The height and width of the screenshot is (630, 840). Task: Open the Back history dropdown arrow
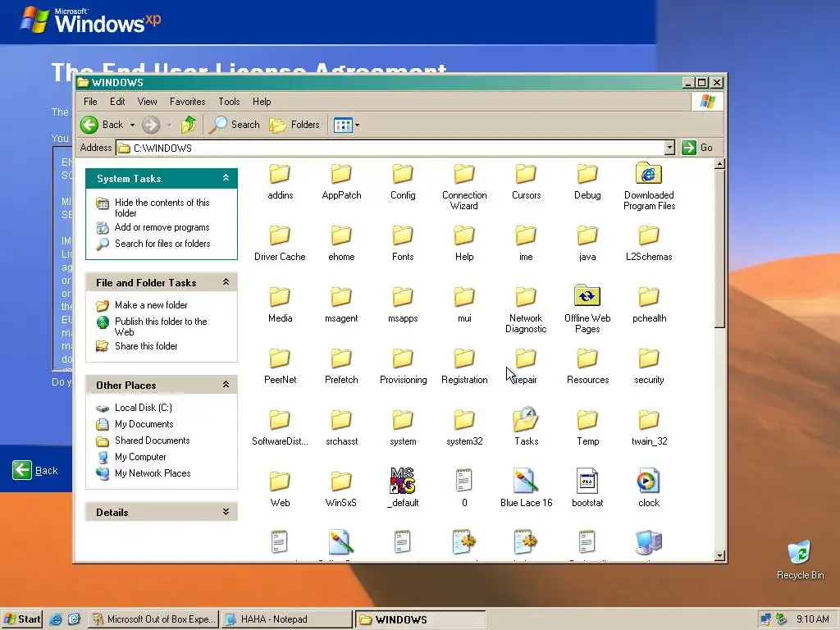(x=132, y=125)
